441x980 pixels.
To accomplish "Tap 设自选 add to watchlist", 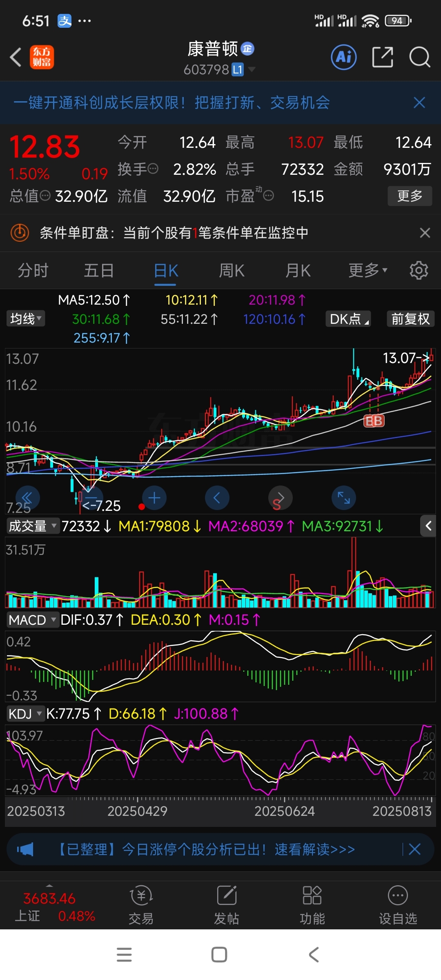I will 398,906.
